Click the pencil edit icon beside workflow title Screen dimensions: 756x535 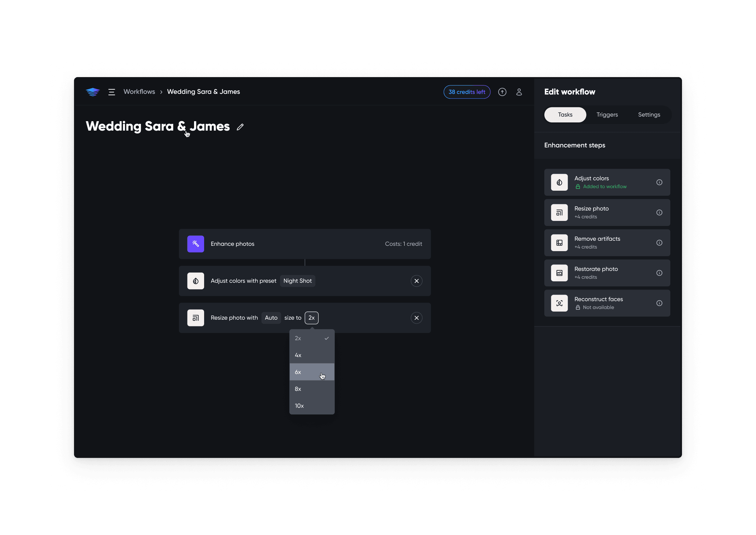240,127
